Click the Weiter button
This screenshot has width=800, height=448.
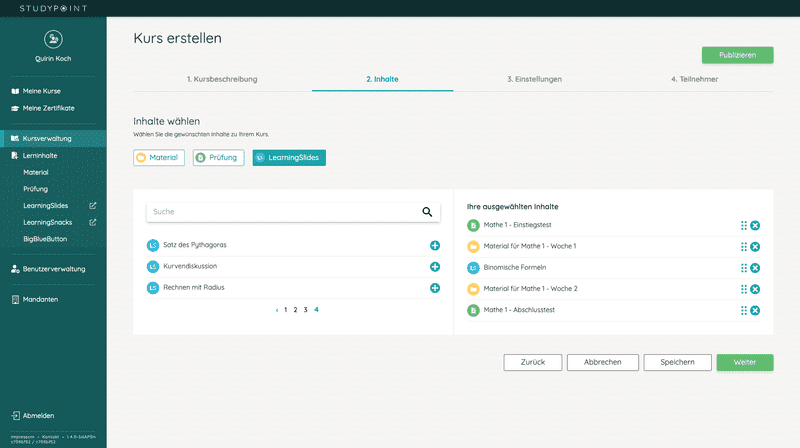[x=744, y=362]
